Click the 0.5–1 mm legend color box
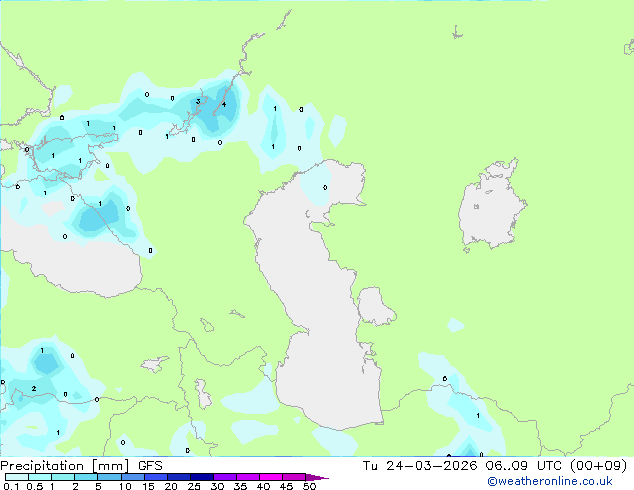Image resolution: width=634 pixels, height=490 pixels. click(40, 477)
